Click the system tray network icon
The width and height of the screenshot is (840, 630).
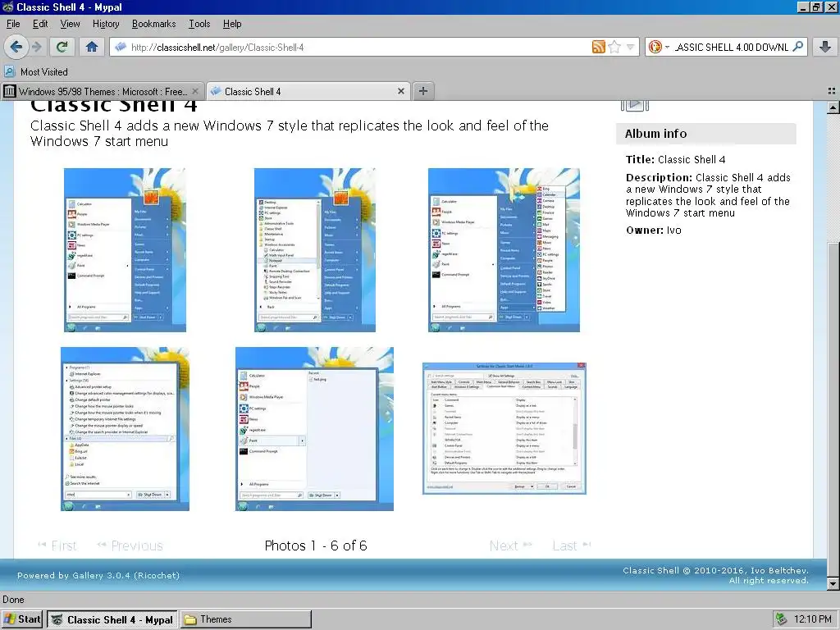782,619
